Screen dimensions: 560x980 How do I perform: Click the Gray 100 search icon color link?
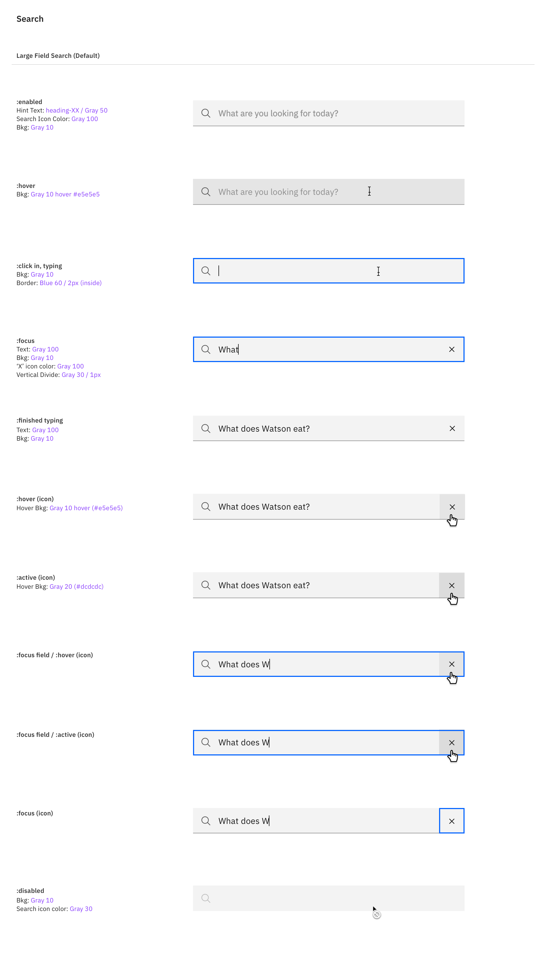(x=84, y=119)
